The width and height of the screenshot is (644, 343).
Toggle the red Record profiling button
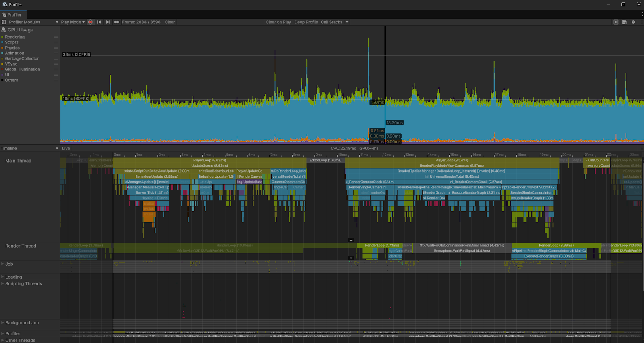coord(91,22)
